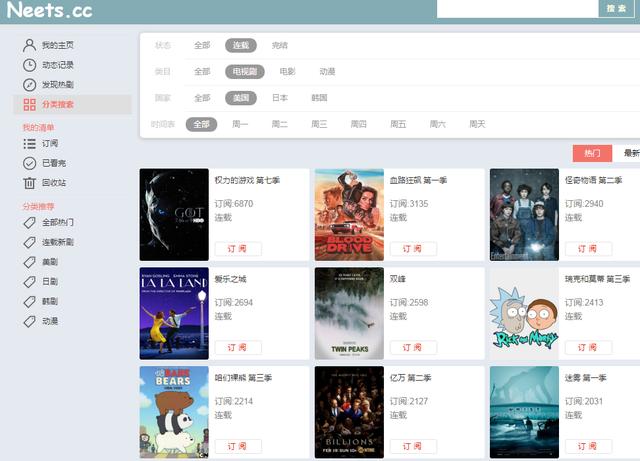640x461 pixels.
Task: Open the 回收站 trash icon
Action: 29,183
